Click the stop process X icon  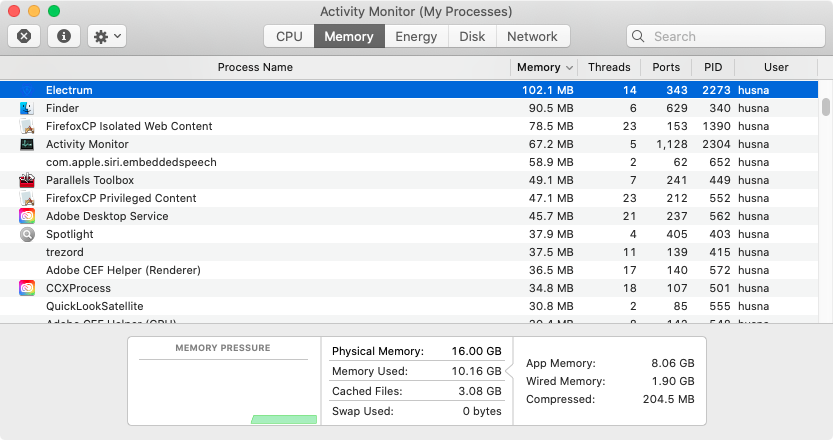(x=24, y=36)
